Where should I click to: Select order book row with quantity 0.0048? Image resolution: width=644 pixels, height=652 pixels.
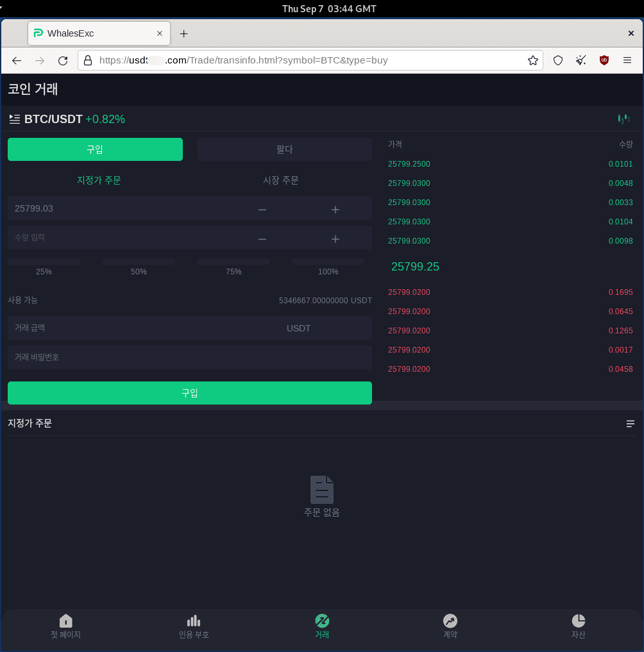coord(510,183)
